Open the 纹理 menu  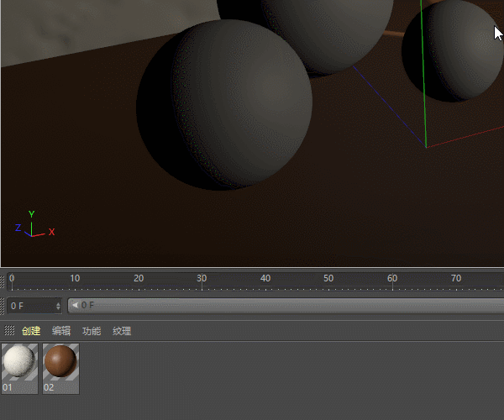point(122,331)
